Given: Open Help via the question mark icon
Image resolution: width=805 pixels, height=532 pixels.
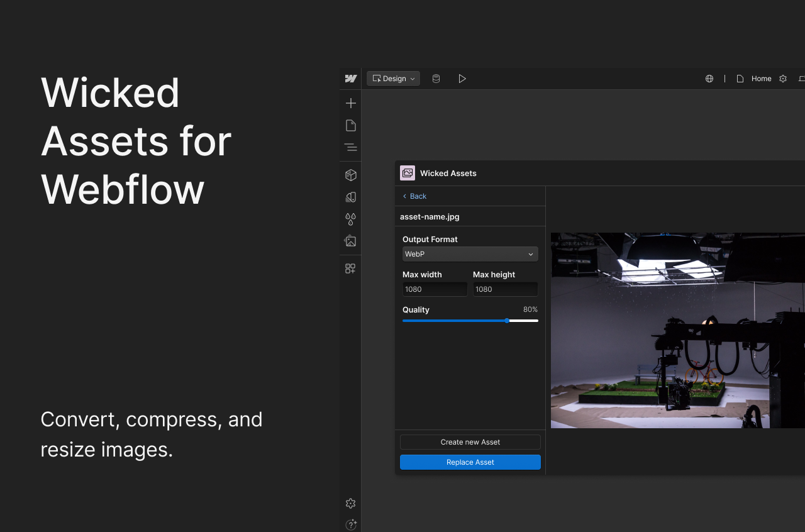Looking at the screenshot, I should pyautogui.click(x=350, y=524).
